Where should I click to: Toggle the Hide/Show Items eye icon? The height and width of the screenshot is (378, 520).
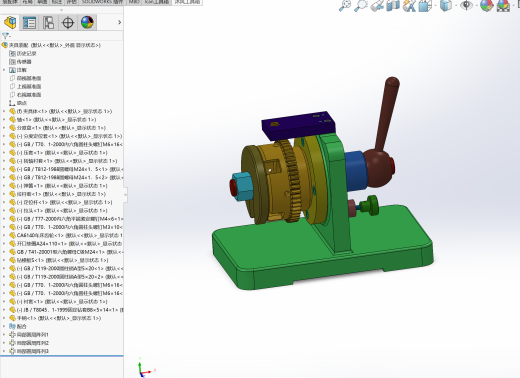pos(467,6)
